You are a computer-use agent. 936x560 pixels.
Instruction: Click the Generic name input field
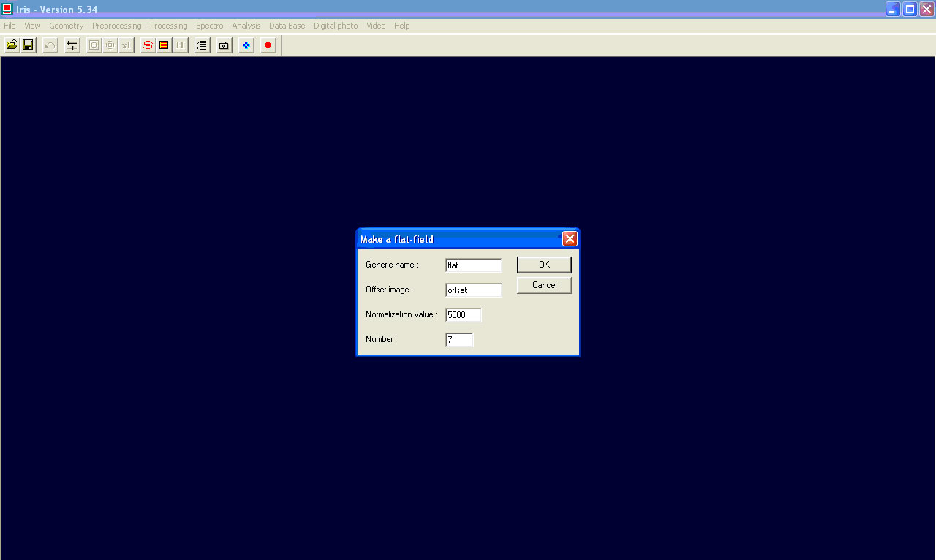click(x=473, y=265)
